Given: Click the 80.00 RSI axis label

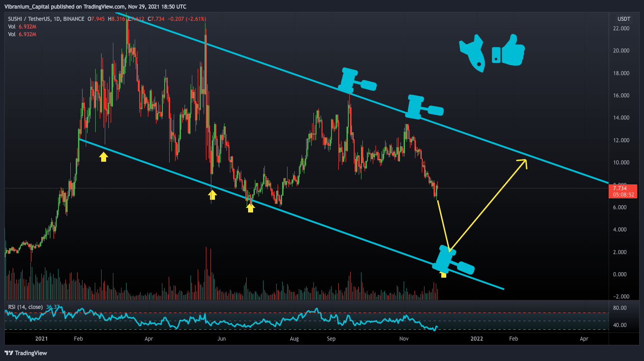Looking at the screenshot, I should [619, 308].
